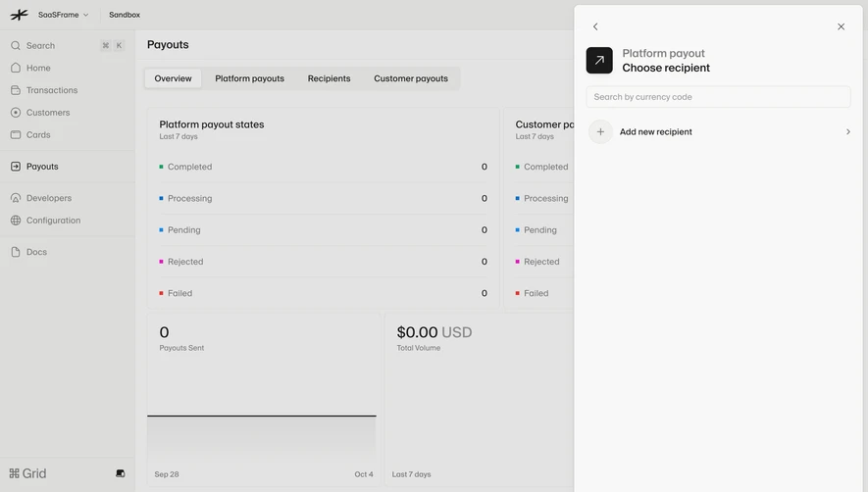Image resolution: width=868 pixels, height=492 pixels.
Task: Open Docs in sidebar
Action: (36, 252)
